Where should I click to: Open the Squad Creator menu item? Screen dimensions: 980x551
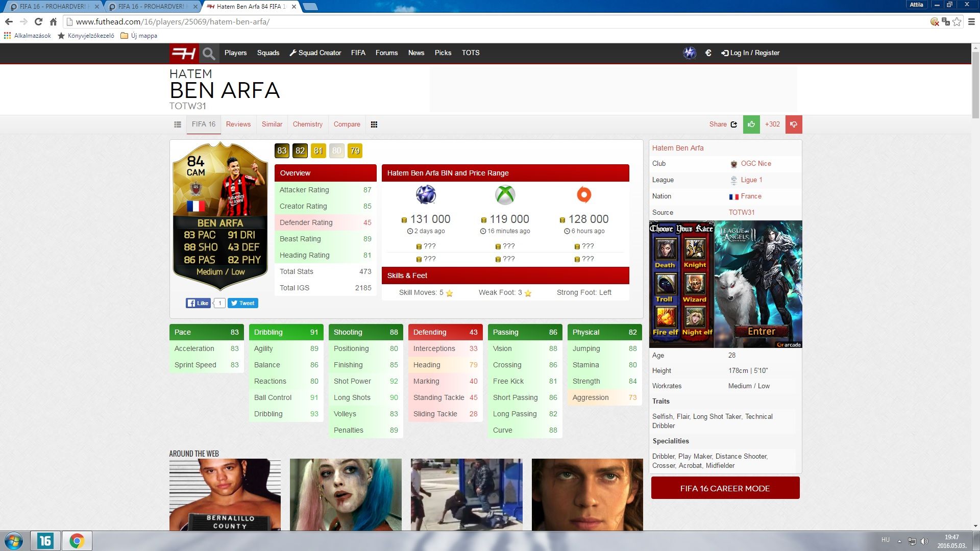(315, 53)
